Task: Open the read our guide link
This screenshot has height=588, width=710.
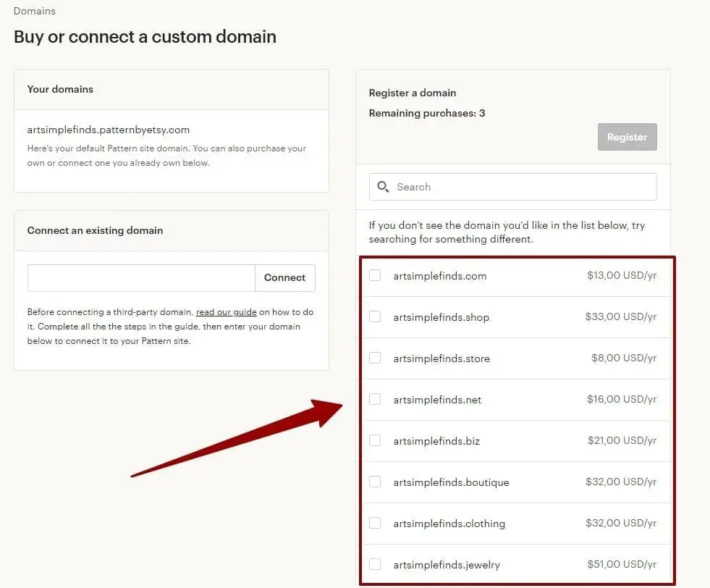Action: tap(226, 312)
